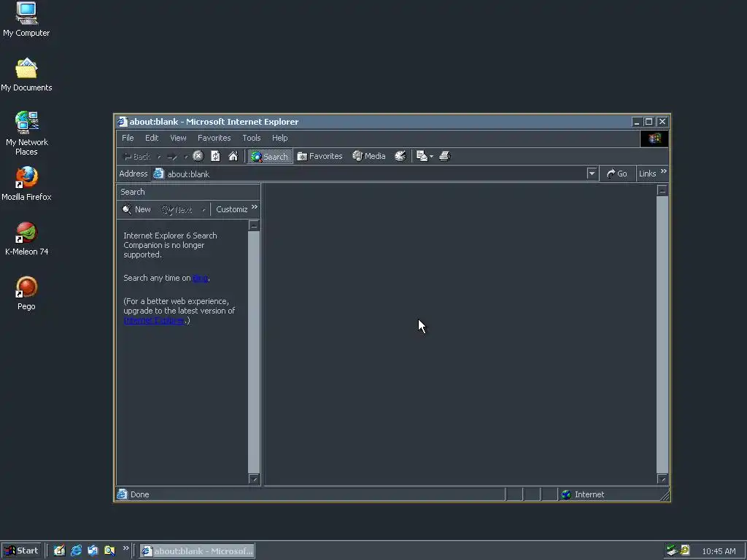This screenshot has height=560, width=747.
Task: Click the Done status bar page icon
Action: click(x=123, y=494)
